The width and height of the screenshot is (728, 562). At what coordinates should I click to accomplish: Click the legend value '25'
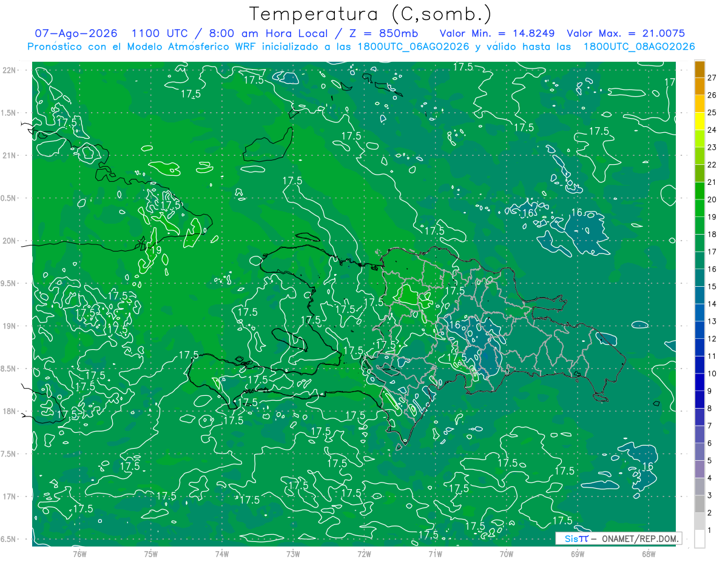pyautogui.click(x=712, y=113)
